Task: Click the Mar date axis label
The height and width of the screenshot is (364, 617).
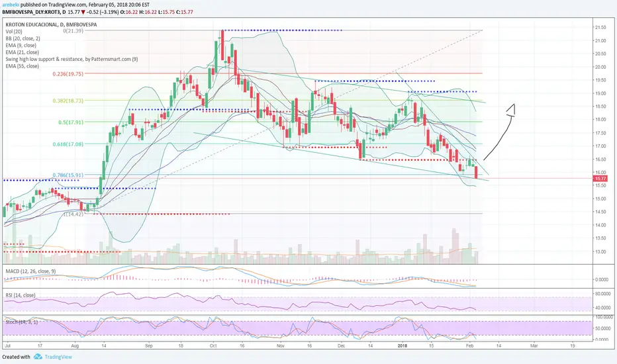Action: point(534,346)
